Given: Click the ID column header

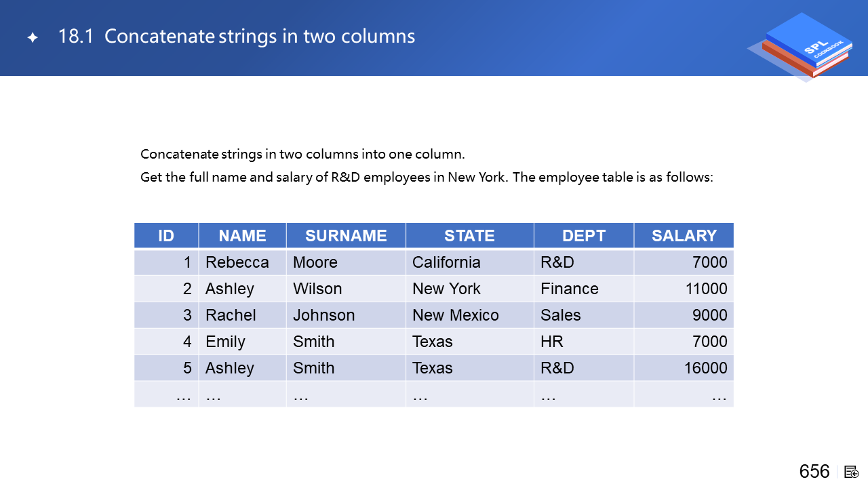Looking at the screenshot, I should (x=166, y=236).
